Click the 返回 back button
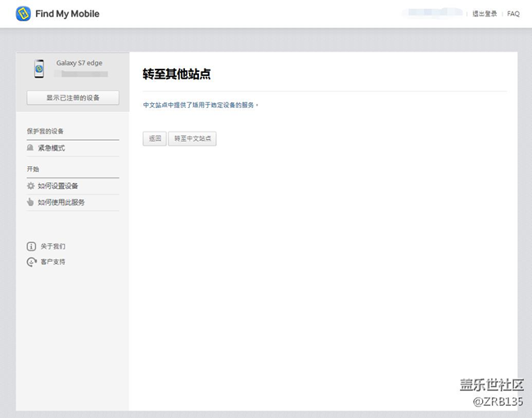532x418 pixels. point(155,138)
